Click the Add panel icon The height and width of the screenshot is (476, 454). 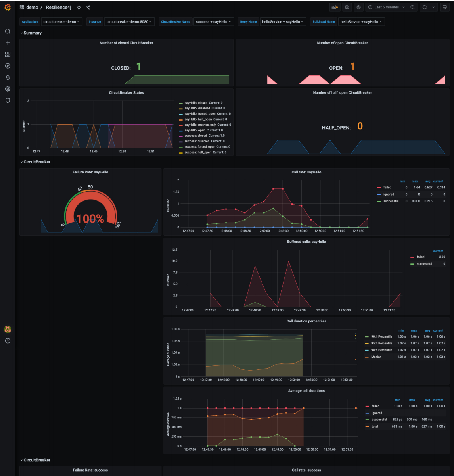tap(335, 7)
